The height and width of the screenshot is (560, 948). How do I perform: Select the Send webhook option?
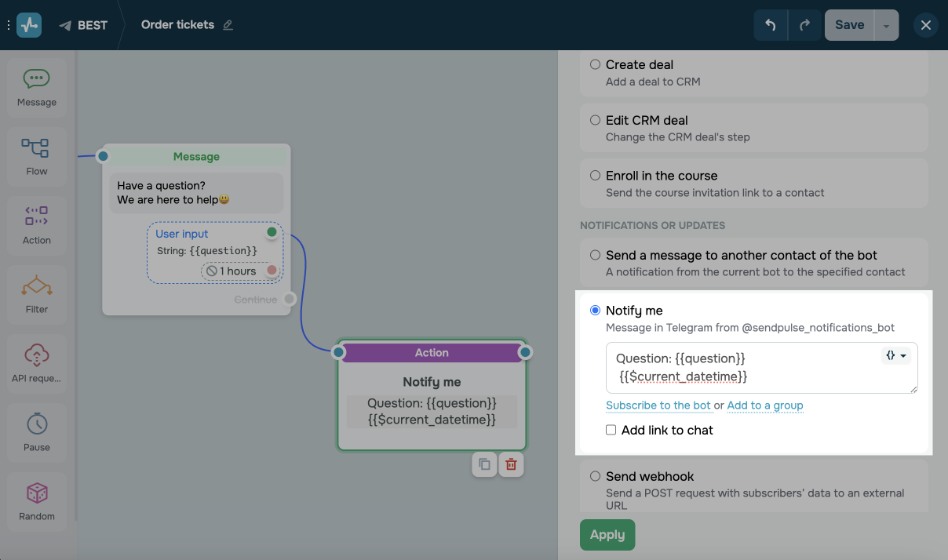[x=595, y=476]
